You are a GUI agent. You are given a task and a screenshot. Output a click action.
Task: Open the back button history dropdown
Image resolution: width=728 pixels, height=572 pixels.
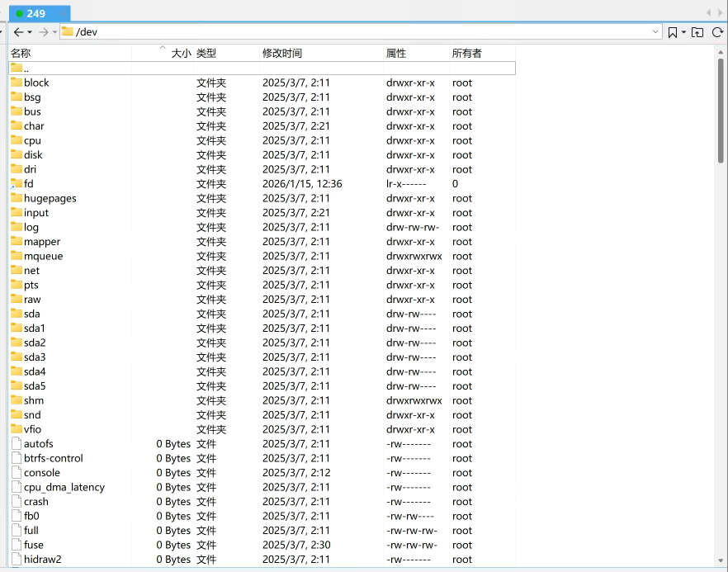pos(30,32)
